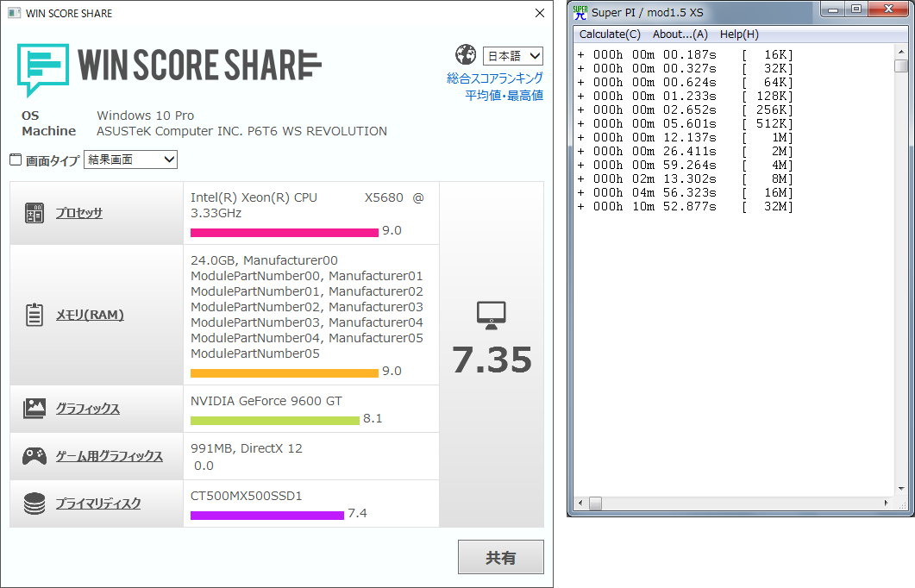The height and width of the screenshot is (588, 915).
Task: Click the pink processor score bar
Action: coord(285,233)
